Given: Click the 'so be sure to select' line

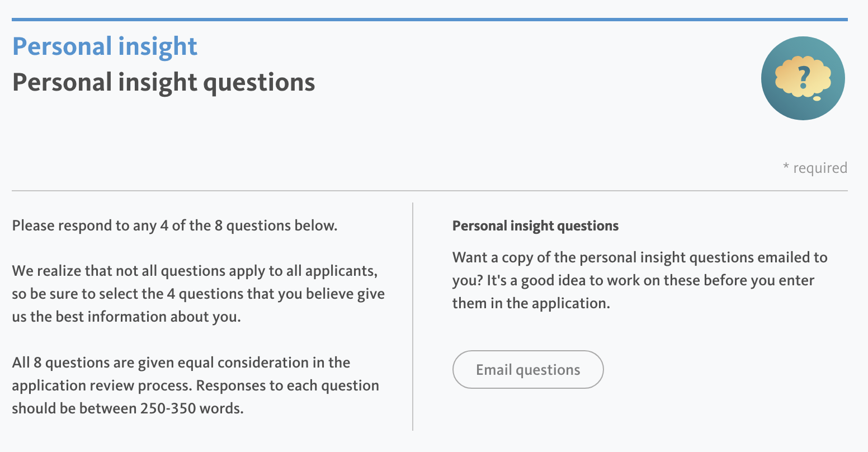Looking at the screenshot, I should click(198, 294).
